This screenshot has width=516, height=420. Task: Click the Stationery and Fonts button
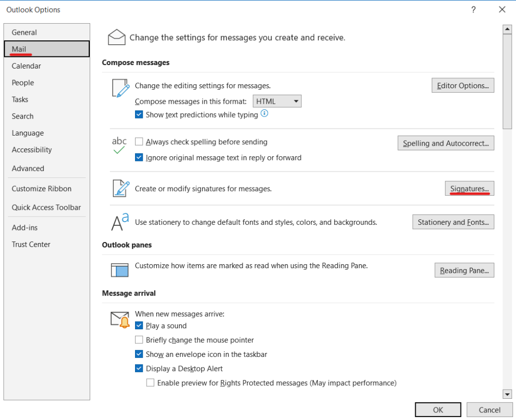[x=453, y=222]
